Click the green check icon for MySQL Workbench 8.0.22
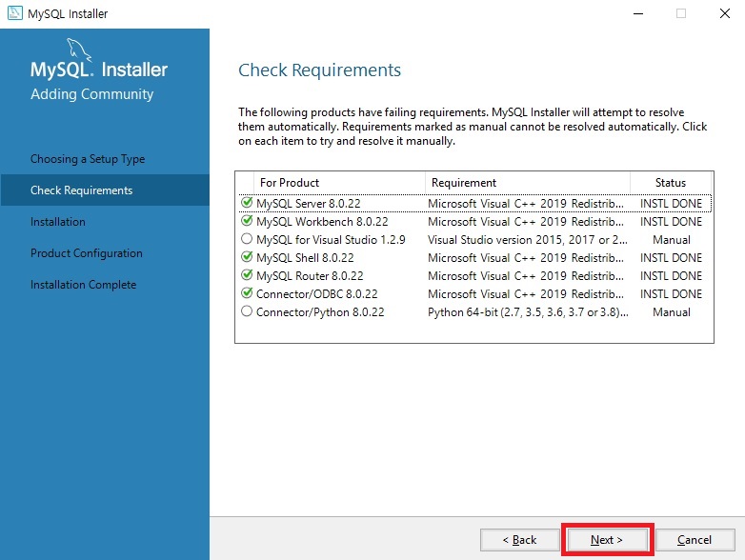The height and width of the screenshot is (560, 745). (247, 220)
